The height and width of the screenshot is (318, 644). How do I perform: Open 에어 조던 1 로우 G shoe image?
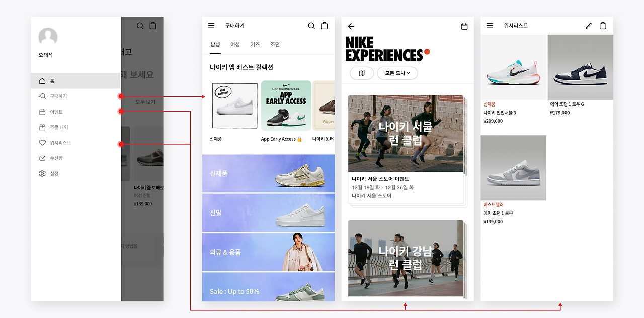tap(580, 67)
